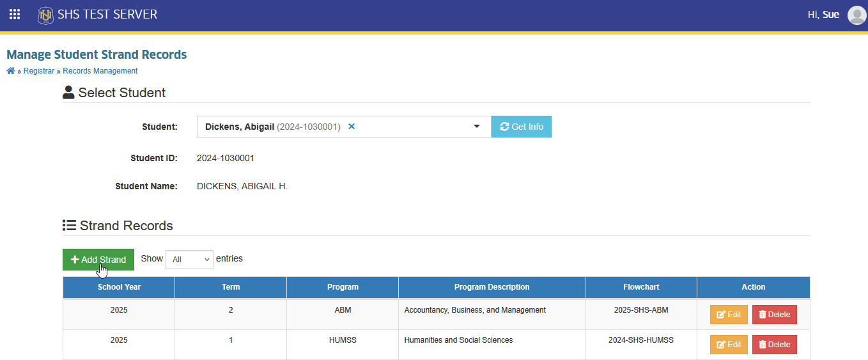Click the student name DICKENS, ABIGAIL H.
Image resolution: width=868 pixels, height=360 pixels.
(242, 187)
